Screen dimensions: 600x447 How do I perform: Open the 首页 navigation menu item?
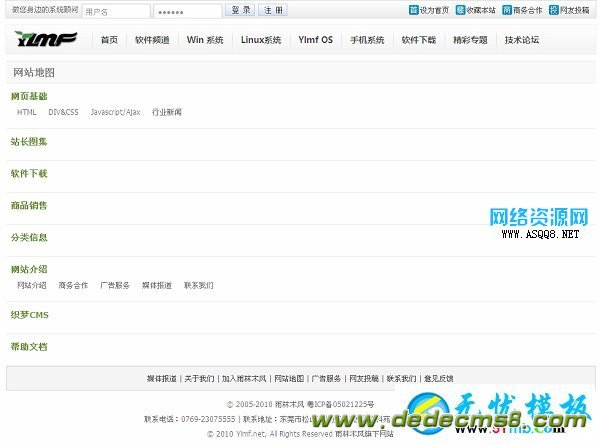109,41
